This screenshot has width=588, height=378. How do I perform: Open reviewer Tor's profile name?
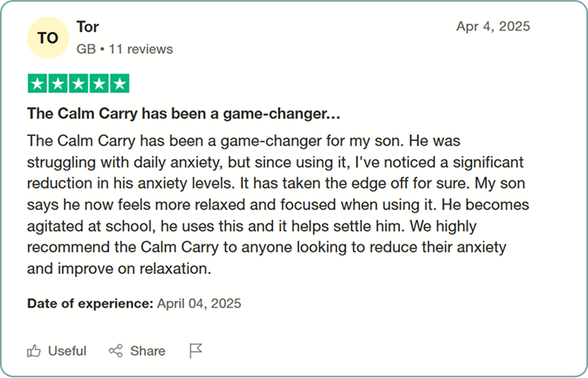click(x=88, y=27)
